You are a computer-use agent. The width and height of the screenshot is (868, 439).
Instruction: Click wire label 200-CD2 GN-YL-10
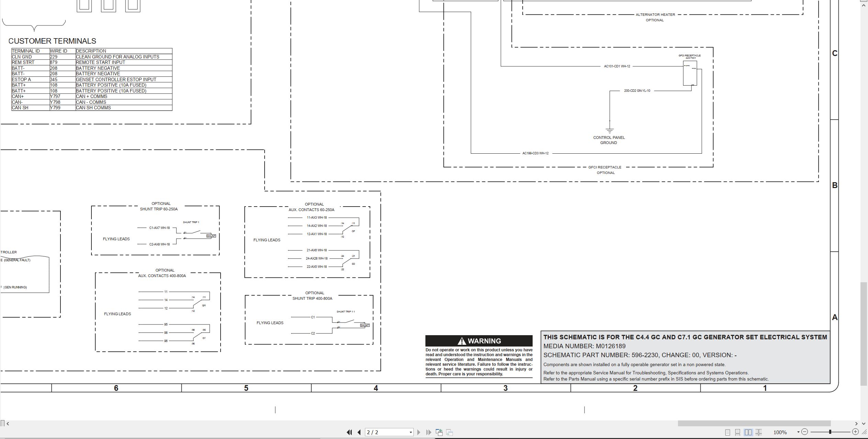tap(637, 91)
